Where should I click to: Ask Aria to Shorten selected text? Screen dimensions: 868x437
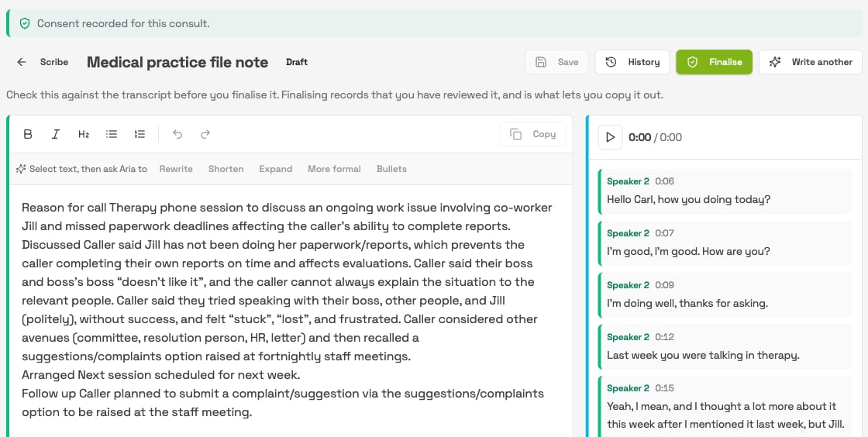tap(226, 169)
